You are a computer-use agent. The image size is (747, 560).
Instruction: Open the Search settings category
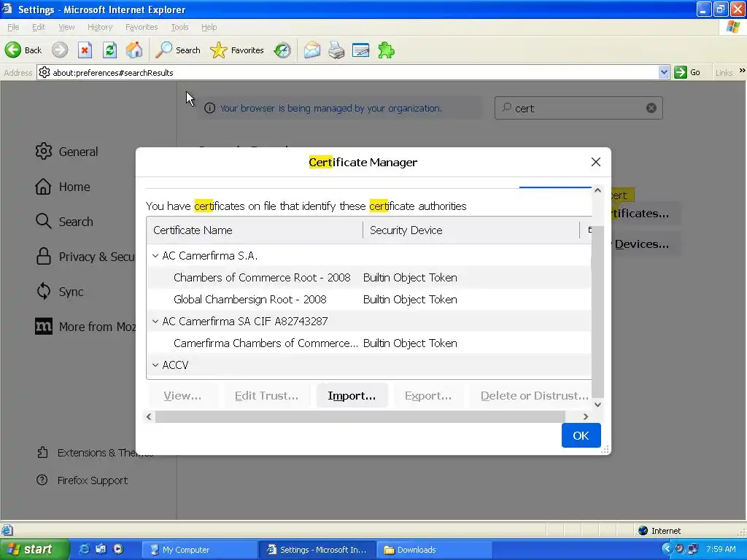(x=64, y=222)
